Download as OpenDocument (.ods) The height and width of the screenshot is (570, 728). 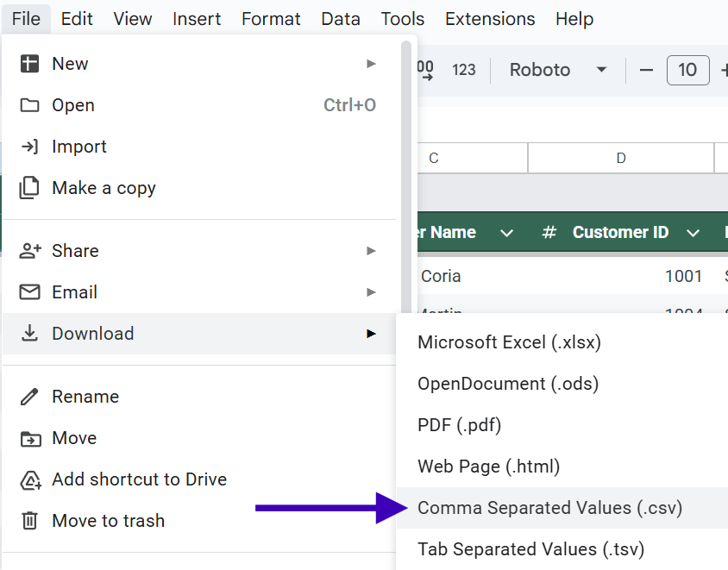coord(562,384)
